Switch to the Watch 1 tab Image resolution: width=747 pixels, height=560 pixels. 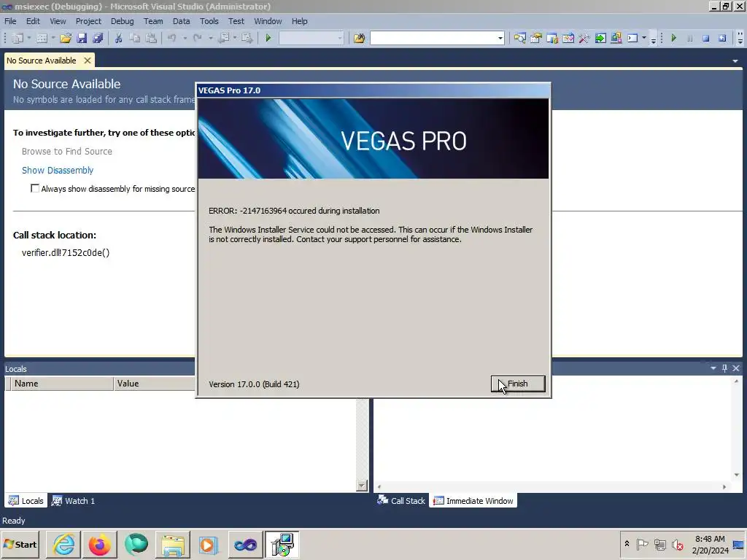(x=74, y=500)
